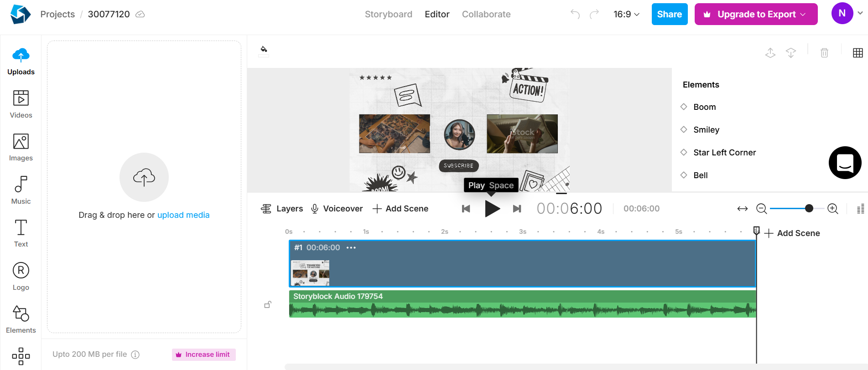Open the Videos library
The image size is (868, 370).
pos(21,104)
